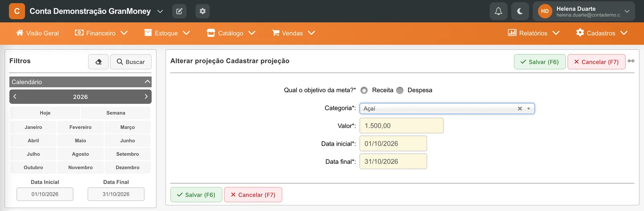Toggle dark mode moon icon

click(520, 11)
